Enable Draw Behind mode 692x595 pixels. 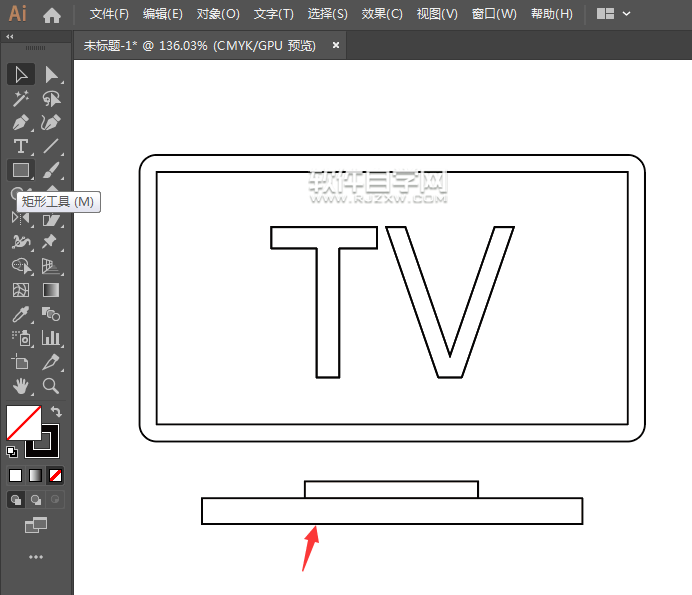point(36,499)
